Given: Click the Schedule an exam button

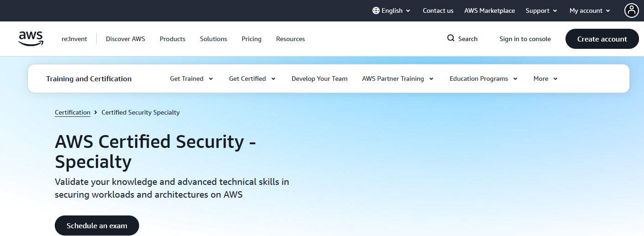Looking at the screenshot, I should click(97, 226).
